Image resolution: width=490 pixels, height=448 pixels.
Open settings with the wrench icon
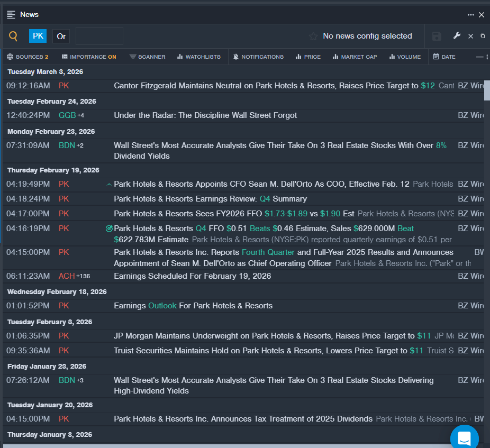457,36
